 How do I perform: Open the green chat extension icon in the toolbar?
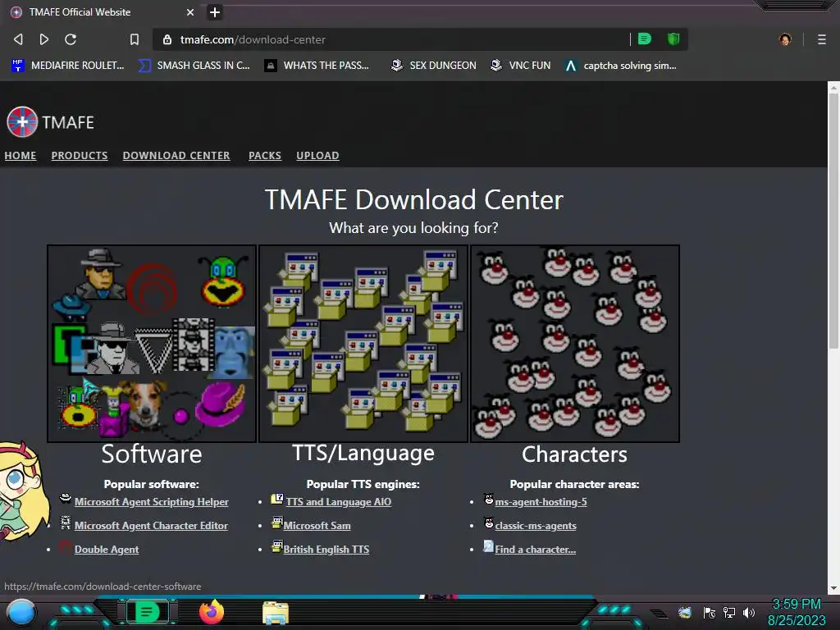coord(645,39)
